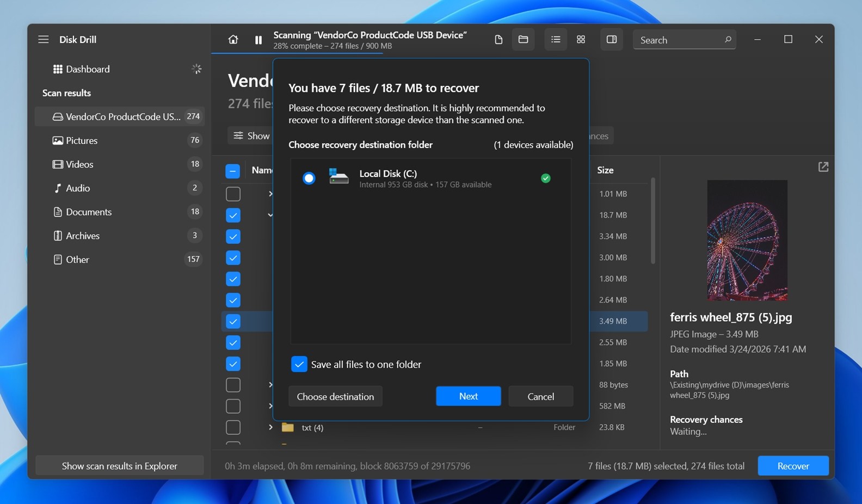Check the box for the 88 bytes row
This screenshot has width=862, height=504.
click(x=233, y=385)
